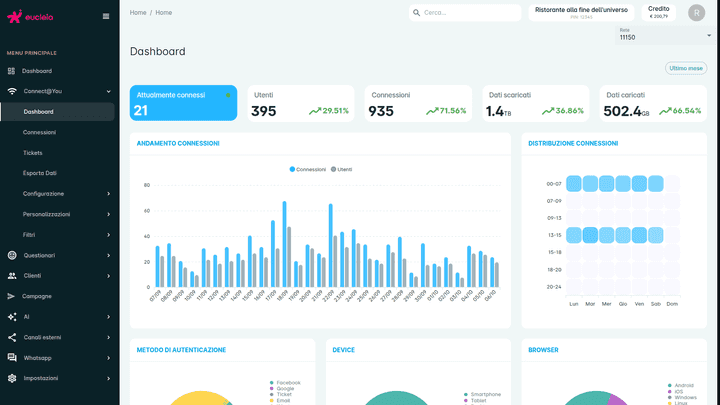Click heatmap cell Lun 00-07
The width and height of the screenshot is (720, 405).
point(574,184)
